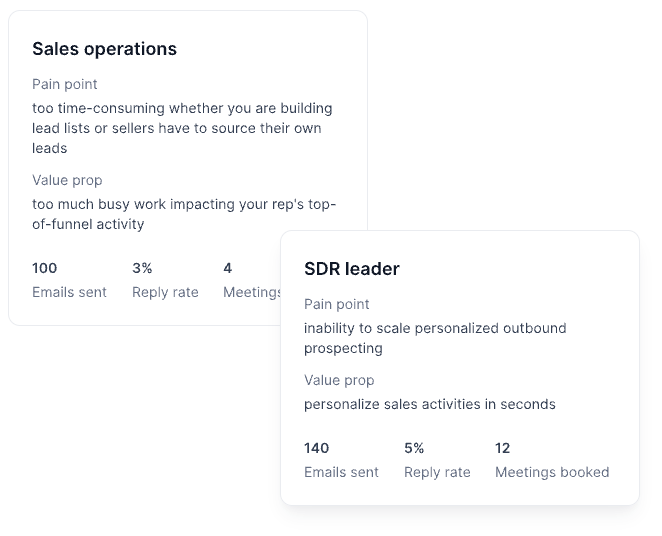Select the Meetings booked label
This screenshot has width=662, height=536.
[552, 472]
